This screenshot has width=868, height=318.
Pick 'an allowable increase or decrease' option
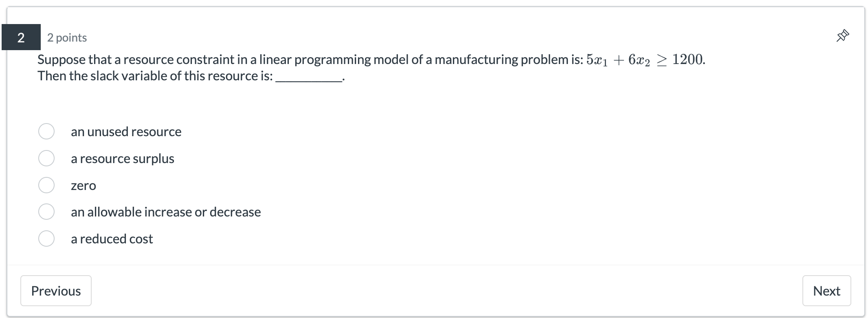(46, 212)
